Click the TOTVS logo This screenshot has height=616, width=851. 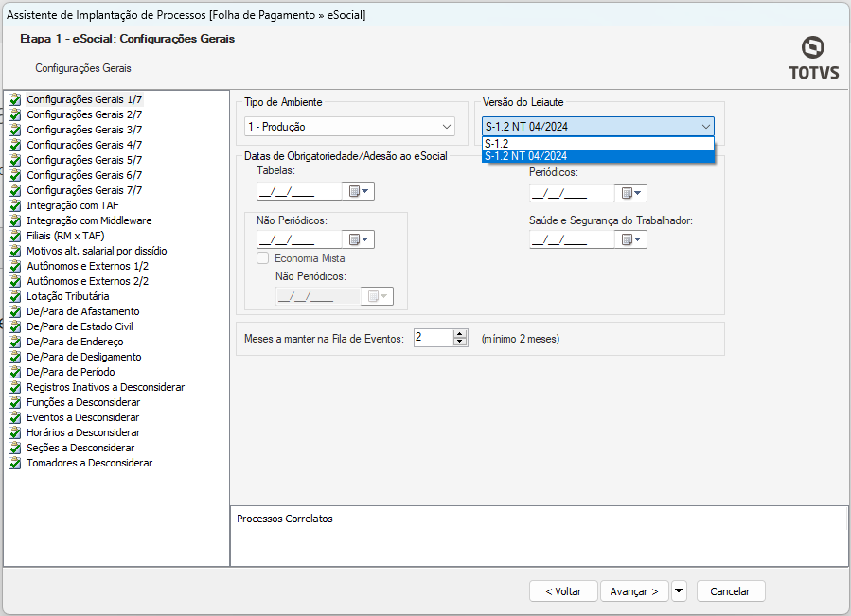coord(813,59)
